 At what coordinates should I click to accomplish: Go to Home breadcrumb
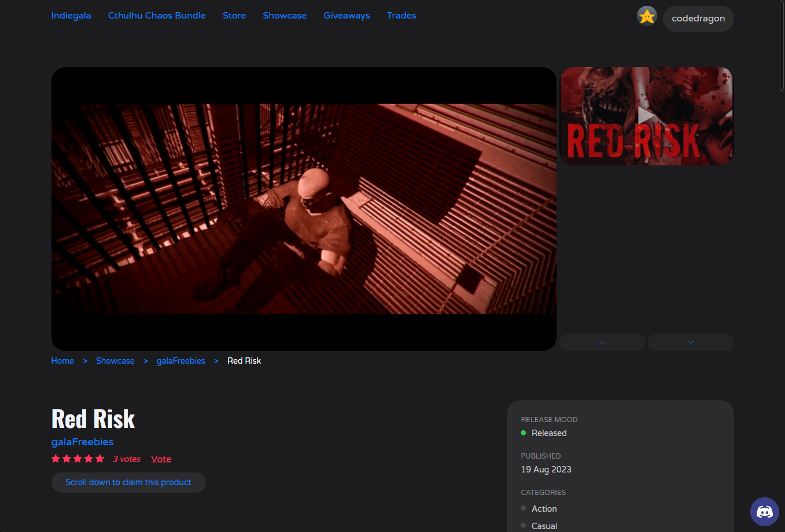[x=62, y=361]
